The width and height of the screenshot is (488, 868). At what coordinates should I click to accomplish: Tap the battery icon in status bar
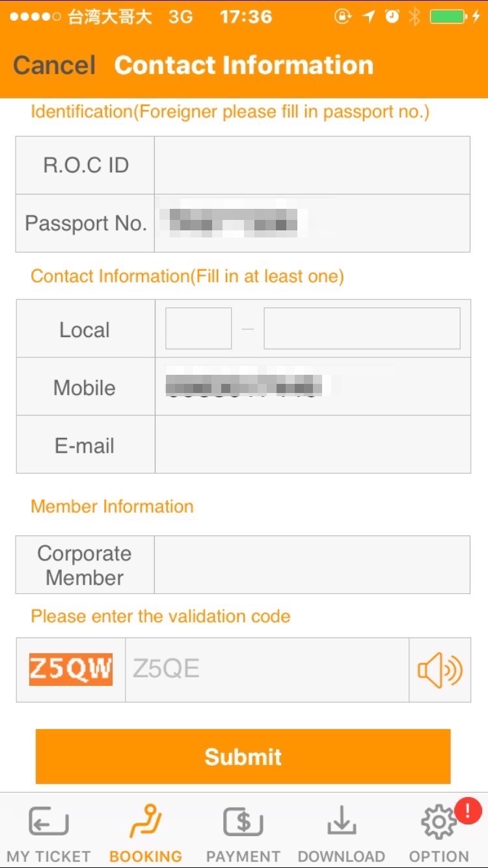pos(449,17)
